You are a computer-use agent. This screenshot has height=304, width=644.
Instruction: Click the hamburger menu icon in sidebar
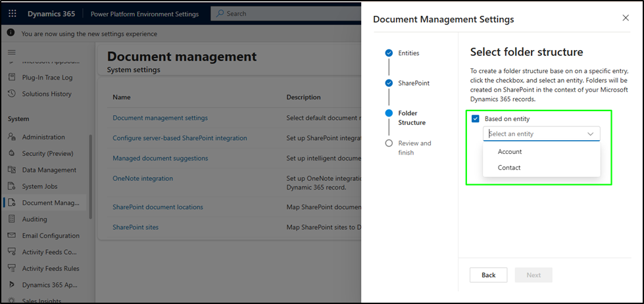[x=11, y=51]
